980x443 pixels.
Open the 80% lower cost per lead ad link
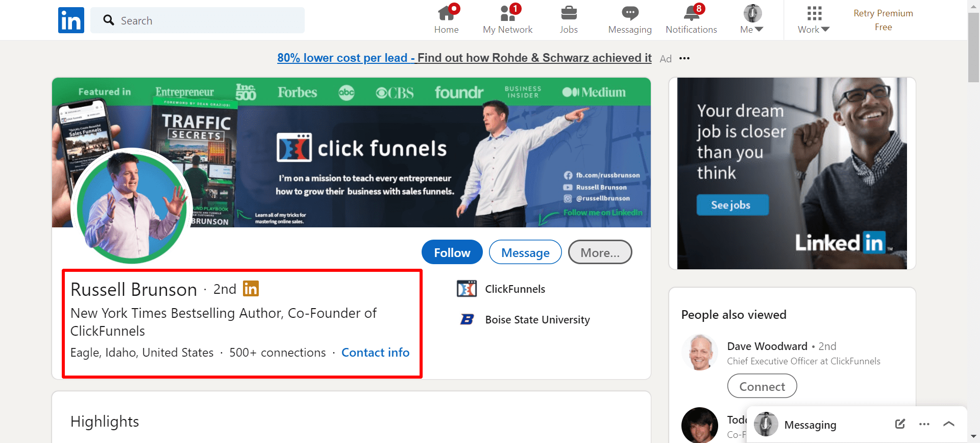pyautogui.click(x=464, y=58)
